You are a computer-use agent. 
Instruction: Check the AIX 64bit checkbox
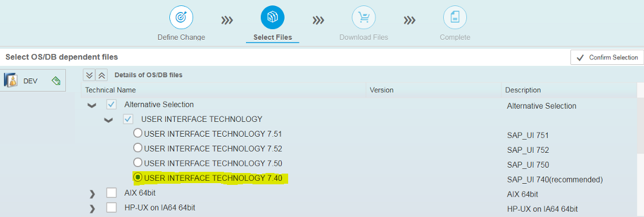tap(111, 193)
